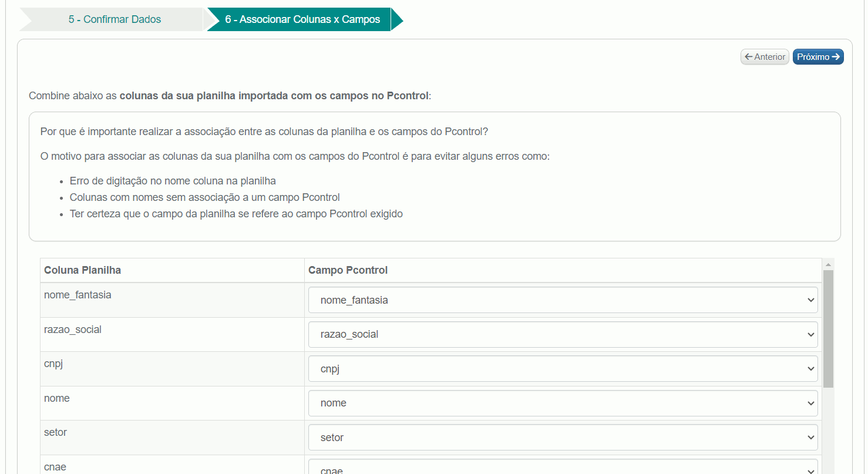Click the 'Erro de digitação no nome coluna' bullet
Image resolution: width=868 pixels, height=474 pixels.
[x=173, y=181]
